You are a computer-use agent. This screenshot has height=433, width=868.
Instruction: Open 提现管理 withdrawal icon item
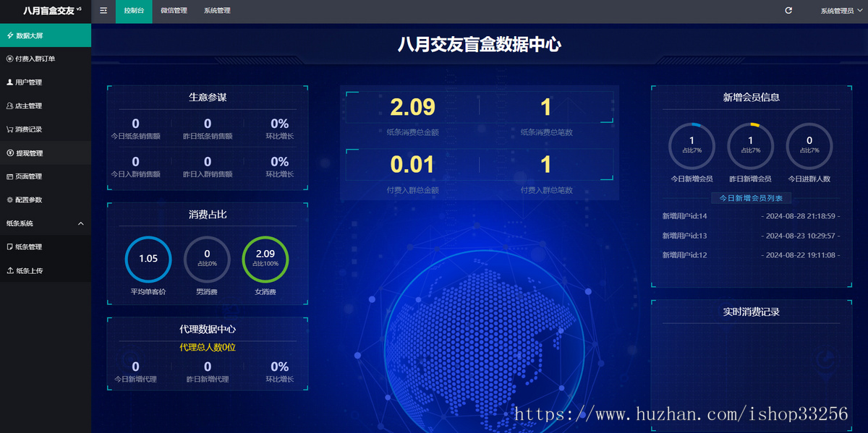(x=46, y=153)
